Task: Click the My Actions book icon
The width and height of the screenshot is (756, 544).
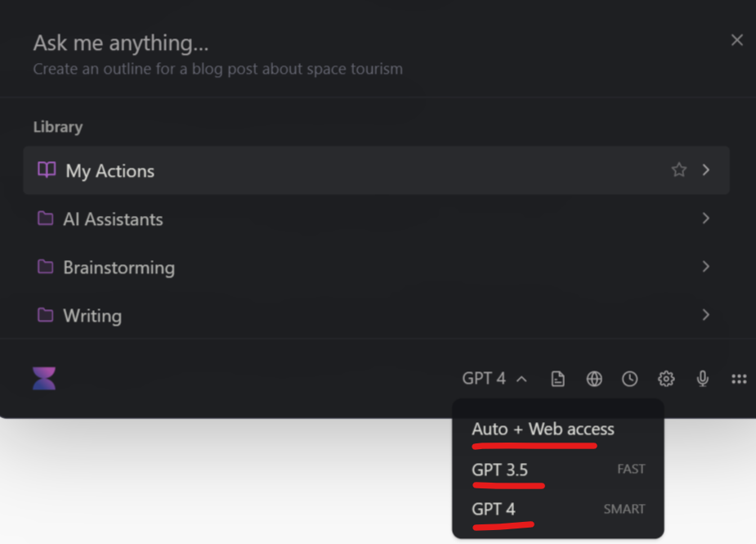Action: [47, 170]
